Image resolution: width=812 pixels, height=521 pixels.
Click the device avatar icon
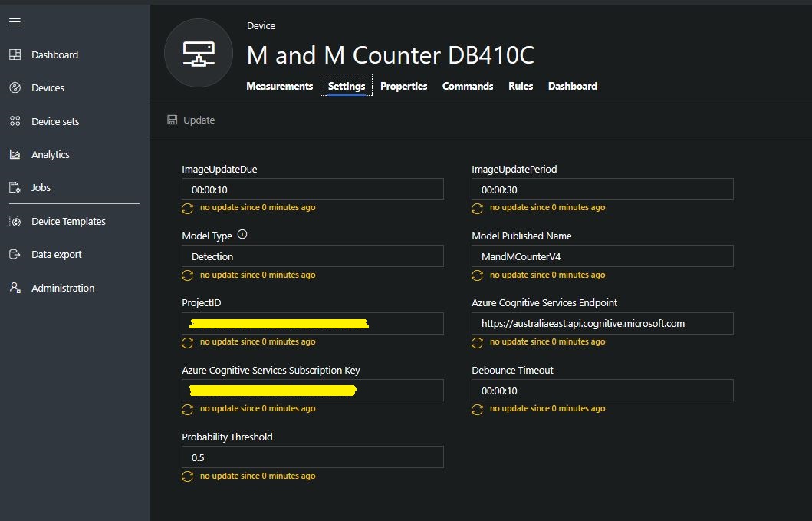pos(198,53)
